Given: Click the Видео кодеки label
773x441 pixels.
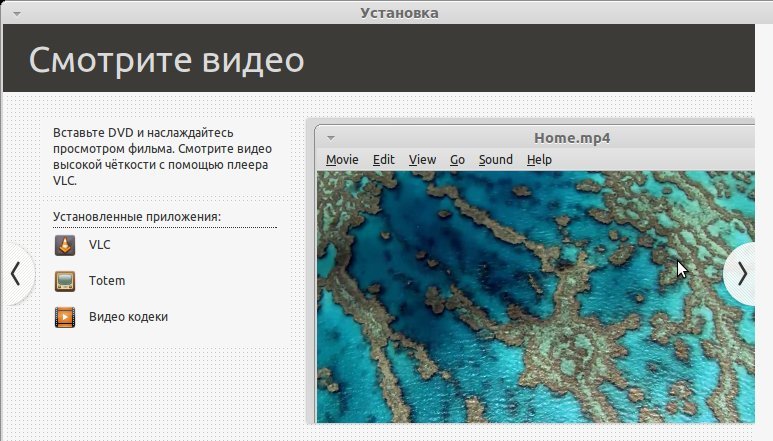Looking at the screenshot, I should (128, 317).
